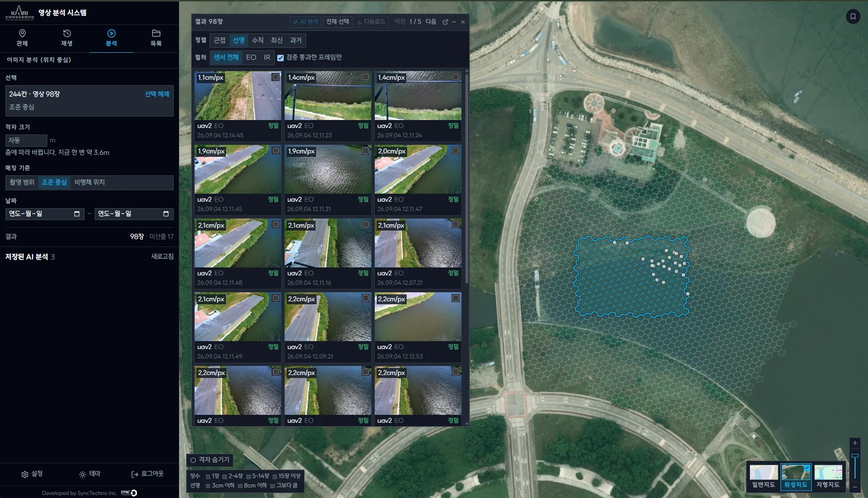Open the 목록 list folder icon
This screenshot has width=868, height=498.
(x=156, y=33)
